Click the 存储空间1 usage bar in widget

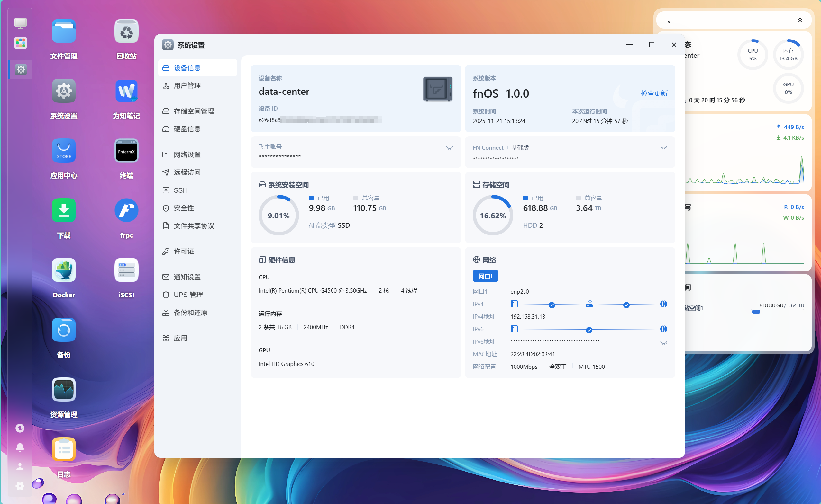click(x=777, y=312)
